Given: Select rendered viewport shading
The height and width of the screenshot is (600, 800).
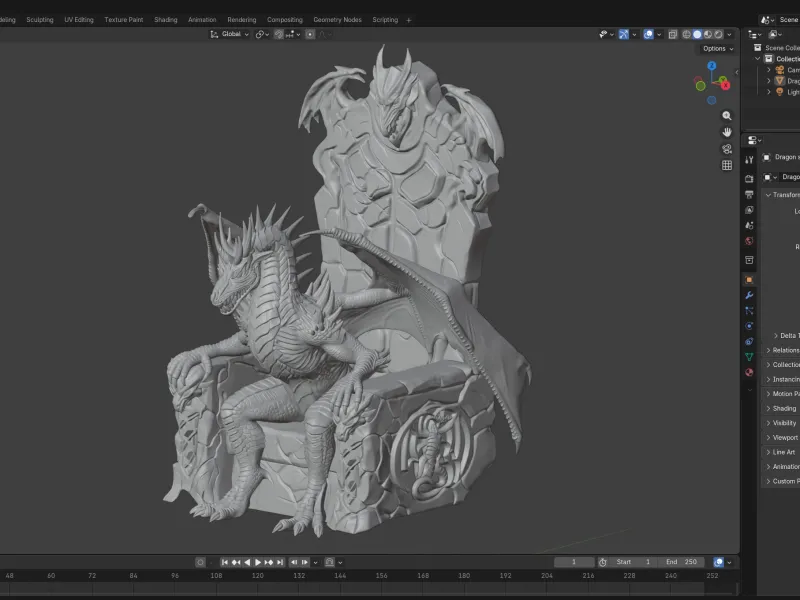Looking at the screenshot, I should tap(718, 34).
